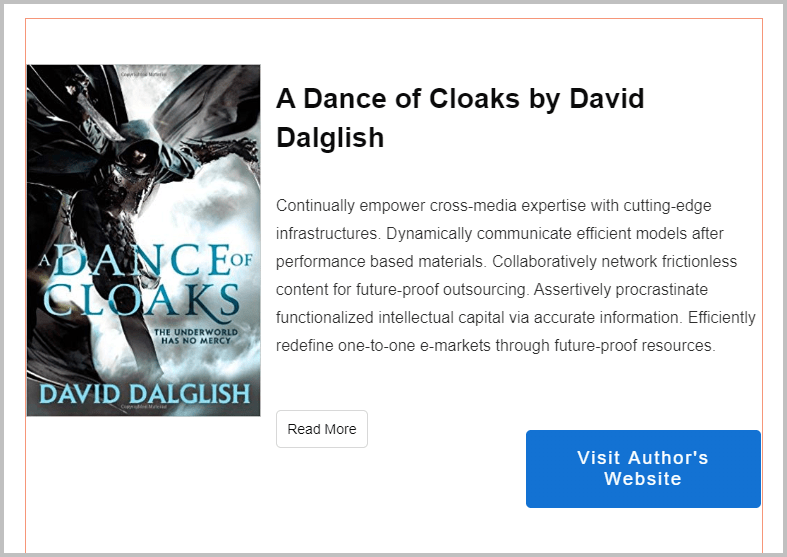Select the heading "A Dance of Cloaks by David"
Screen dimensions: 787x557
460,99
